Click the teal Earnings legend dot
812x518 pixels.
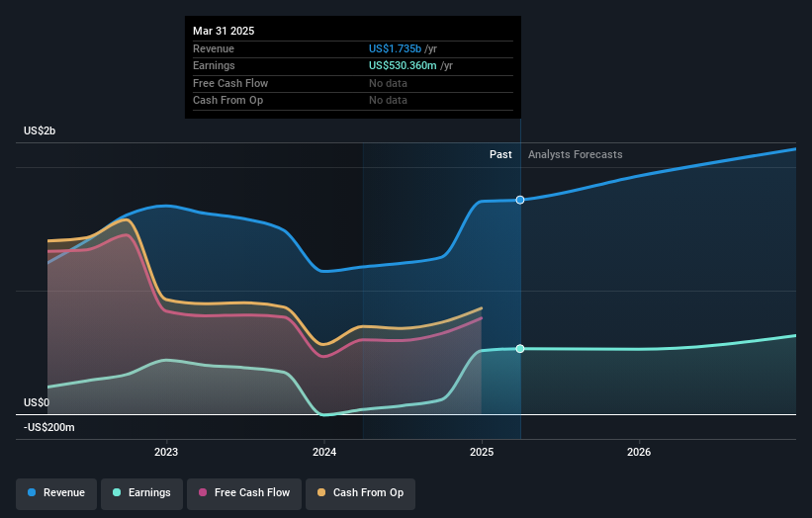(117, 492)
